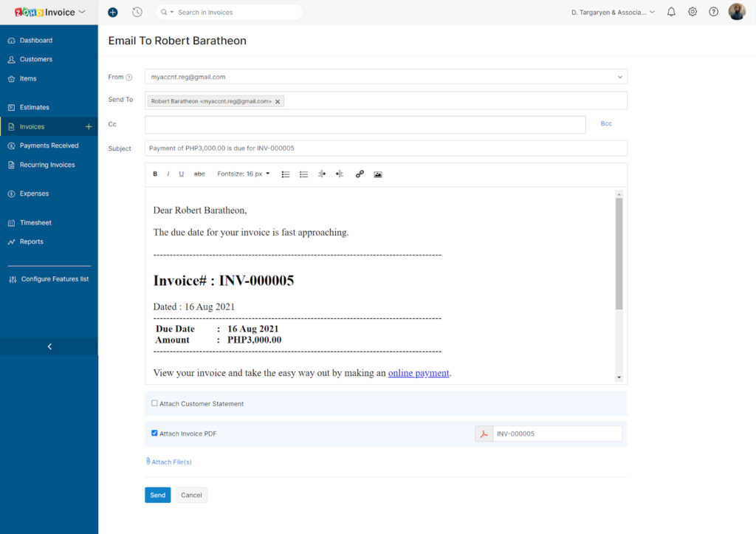Click the Bcc link

tap(605, 123)
